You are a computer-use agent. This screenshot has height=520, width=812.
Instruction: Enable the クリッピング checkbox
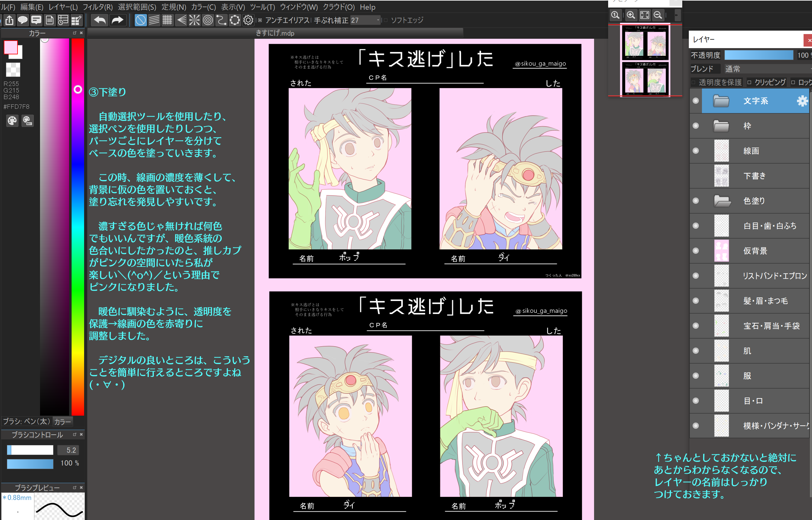[x=749, y=82]
